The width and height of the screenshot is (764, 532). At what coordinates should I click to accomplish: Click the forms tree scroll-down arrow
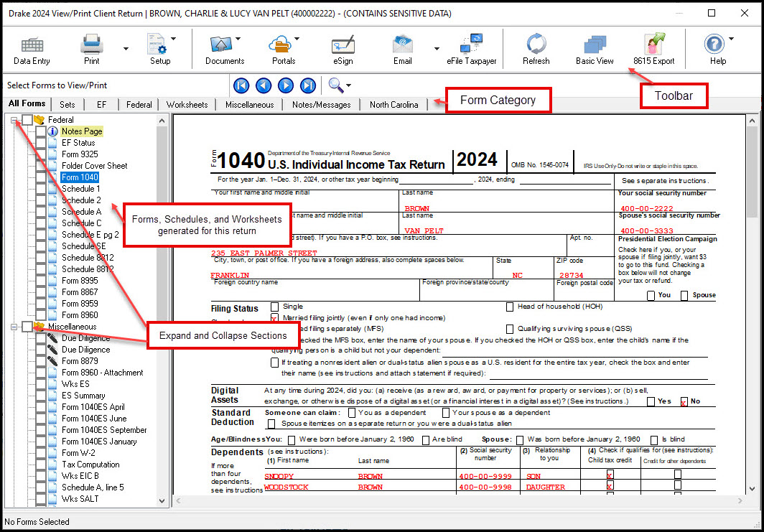162,501
